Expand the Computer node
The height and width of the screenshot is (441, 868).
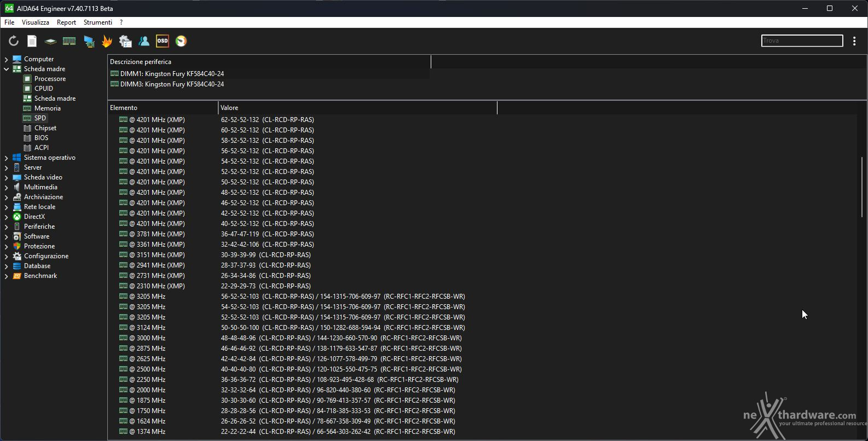pyautogui.click(x=7, y=59)
